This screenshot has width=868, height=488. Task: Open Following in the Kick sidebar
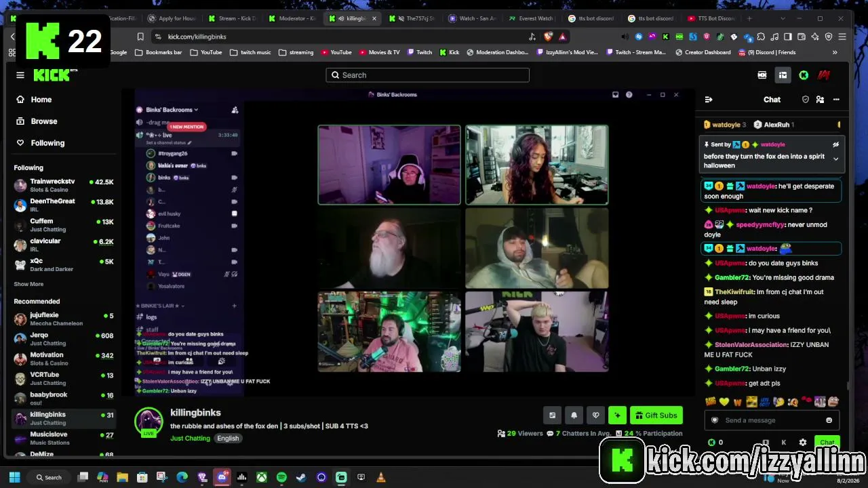click(47, 143)
